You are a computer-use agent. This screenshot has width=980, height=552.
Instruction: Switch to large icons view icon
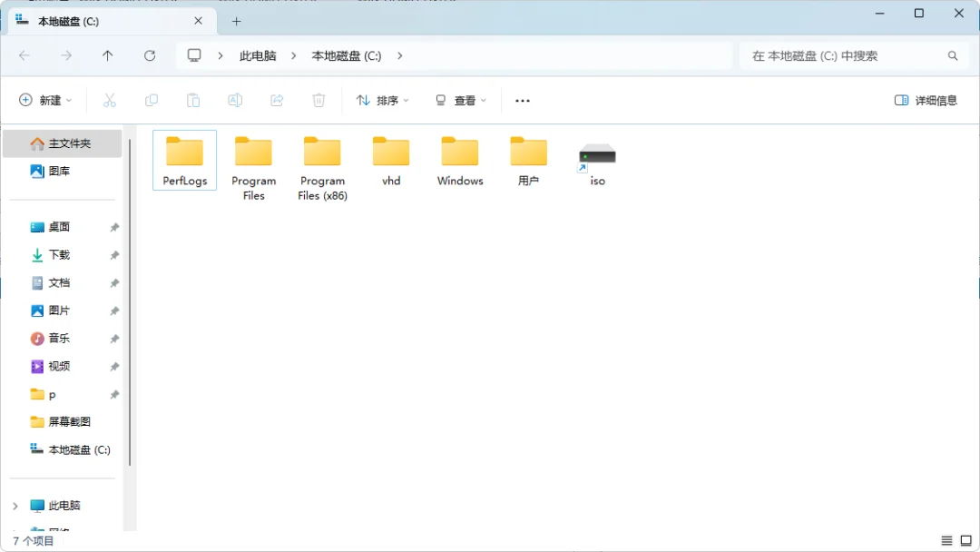point(966,541)
